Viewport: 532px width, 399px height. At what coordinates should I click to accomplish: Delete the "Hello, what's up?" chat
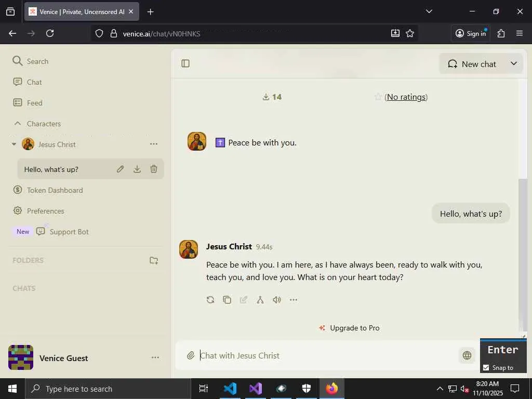pos(154,169)
